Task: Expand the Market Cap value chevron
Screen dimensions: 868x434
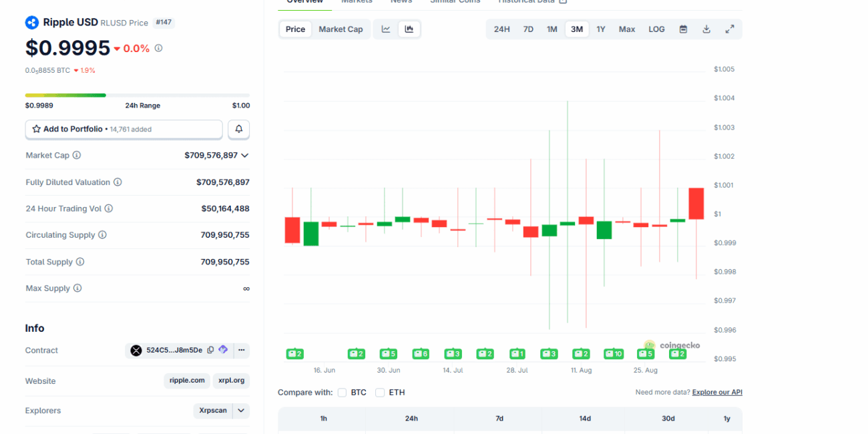Action: 244,156
